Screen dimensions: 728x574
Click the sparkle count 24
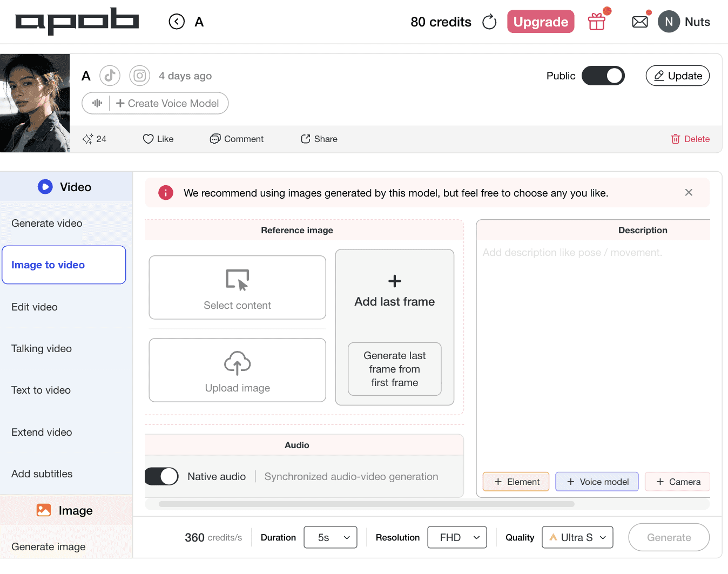(x=95, y=139)
